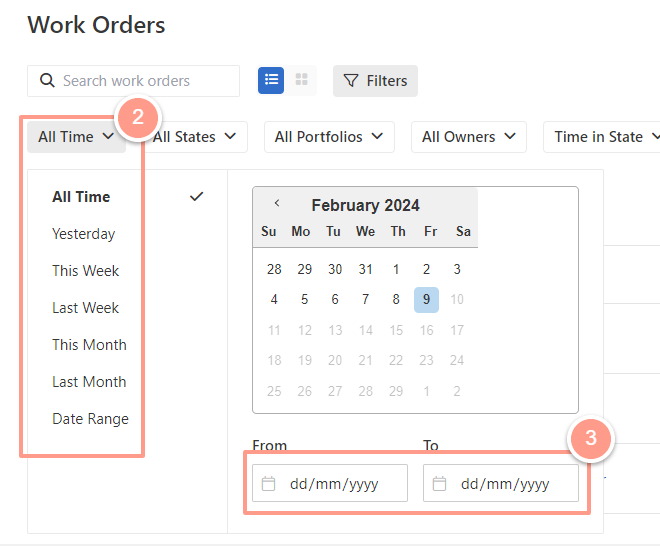Open Time in State dropdown
660x546 pixels.
(602, 137)
